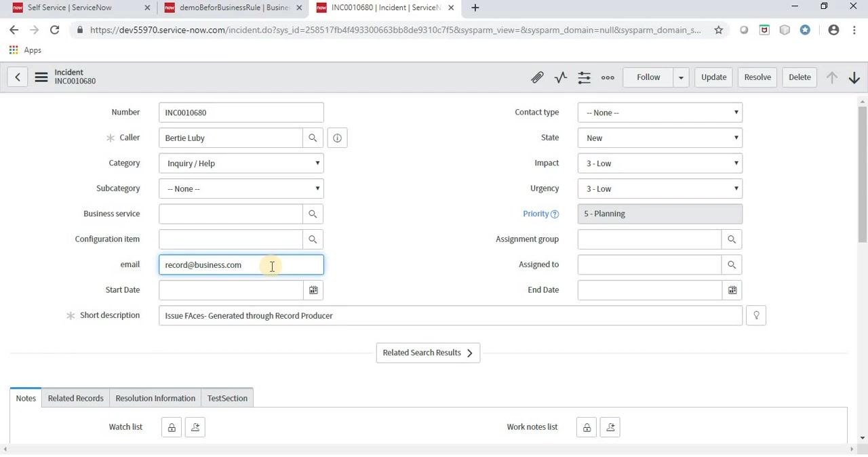Open the Apps bookmarks shortcut
Image resolution: width=868 pixels, height=457 pixels.
pos(25,50)
